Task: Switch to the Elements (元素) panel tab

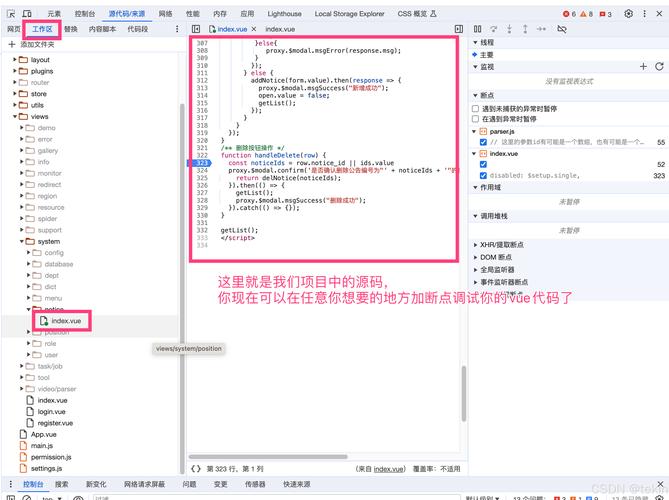Action: [54, 14]
